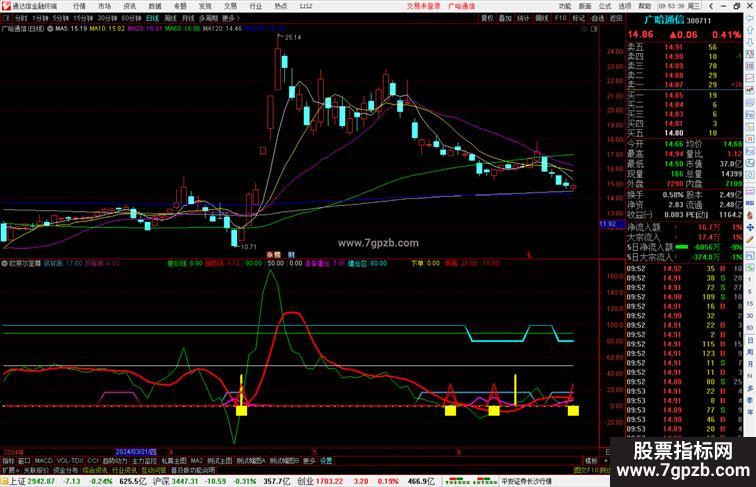This screenshot has height=487, width=756.
Task: Select the RSI indicator icon in sidebar
Action: pos(750,203)
